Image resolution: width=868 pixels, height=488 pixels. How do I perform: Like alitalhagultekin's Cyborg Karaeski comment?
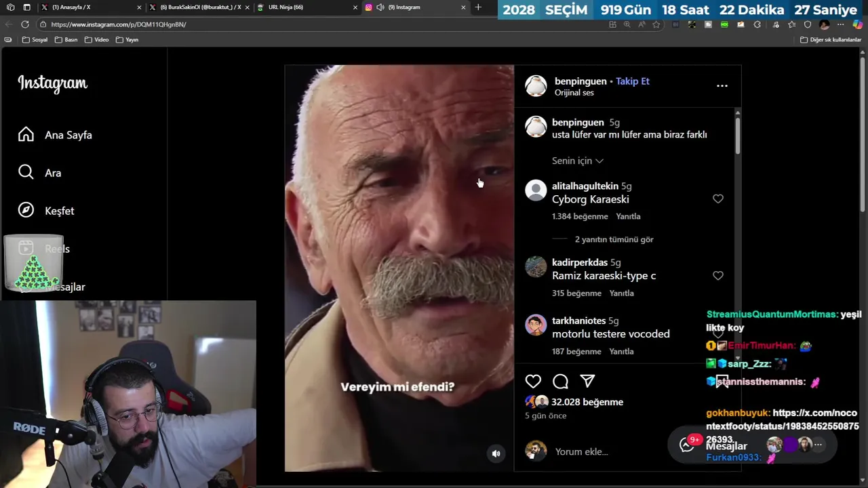(x=718, y=199)
